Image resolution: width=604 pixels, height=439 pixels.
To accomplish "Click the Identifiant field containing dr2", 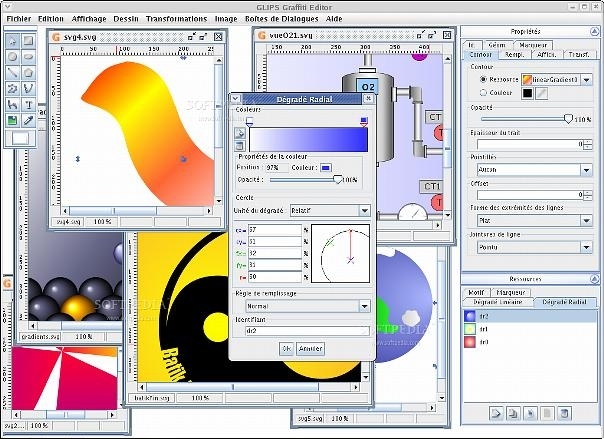I will [x=307, y=331].
